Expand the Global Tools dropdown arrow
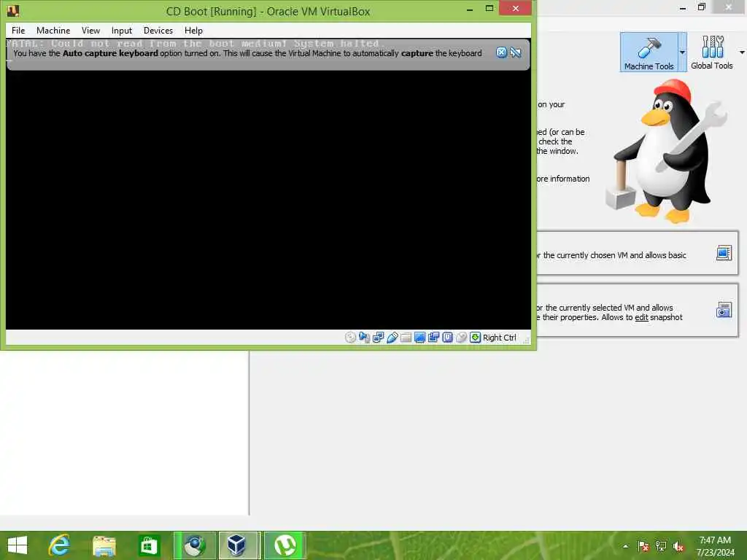 (742, 52)
